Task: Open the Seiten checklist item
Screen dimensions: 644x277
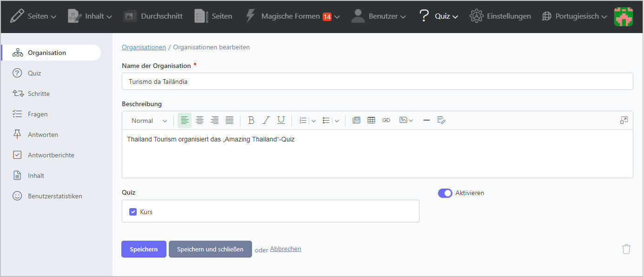Action: pyautogui.click(x=213, y=16)
